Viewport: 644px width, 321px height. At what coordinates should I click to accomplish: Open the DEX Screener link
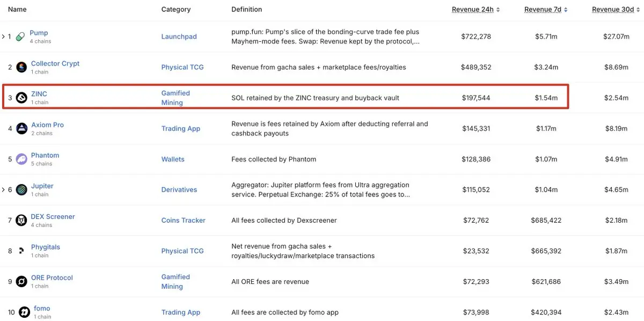[x=53, y=216]
